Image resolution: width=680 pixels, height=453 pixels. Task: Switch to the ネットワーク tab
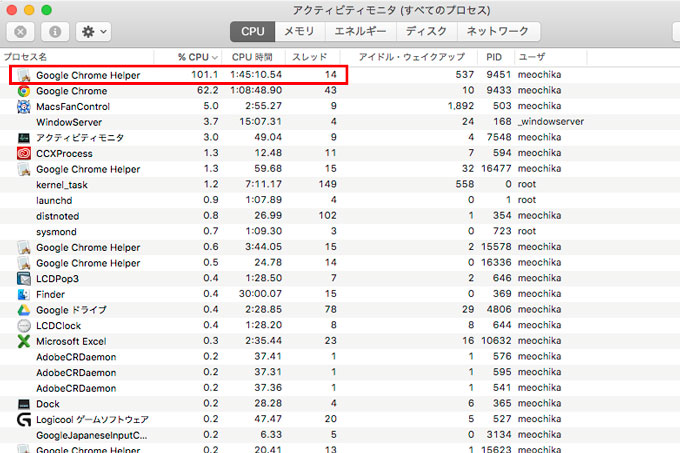[x=498, y=32]
